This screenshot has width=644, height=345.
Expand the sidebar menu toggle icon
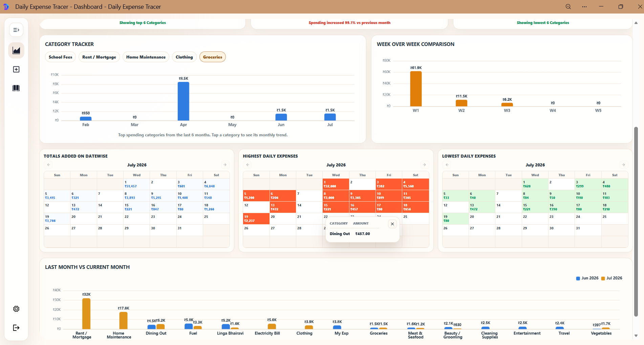16,30
